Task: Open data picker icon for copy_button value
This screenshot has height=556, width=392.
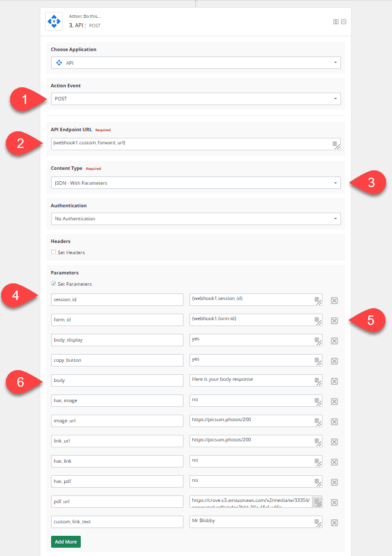Action: (x=317, y=360)
